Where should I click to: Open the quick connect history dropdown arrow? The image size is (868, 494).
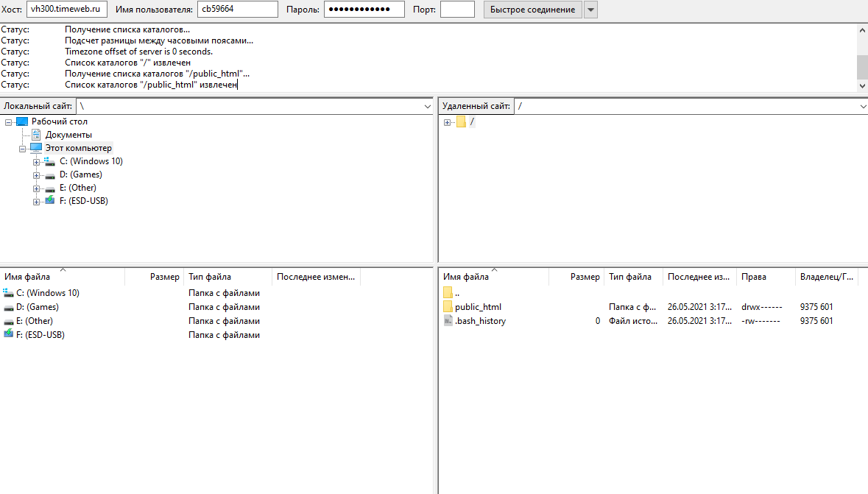590,10
